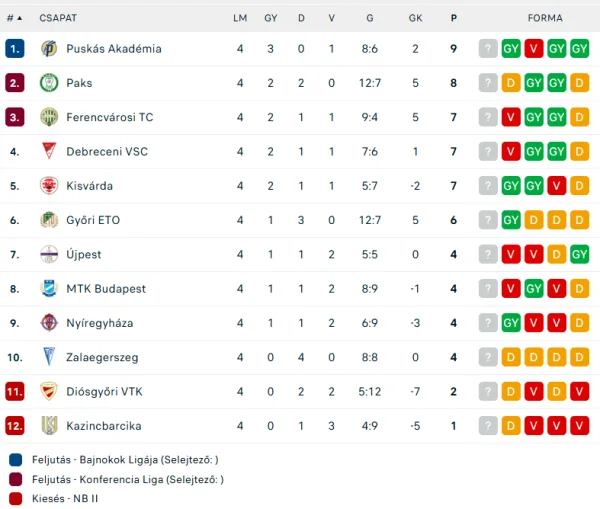
Task: Click the Diósgyőri VTK team badge
Action: (x=48, y=391)
